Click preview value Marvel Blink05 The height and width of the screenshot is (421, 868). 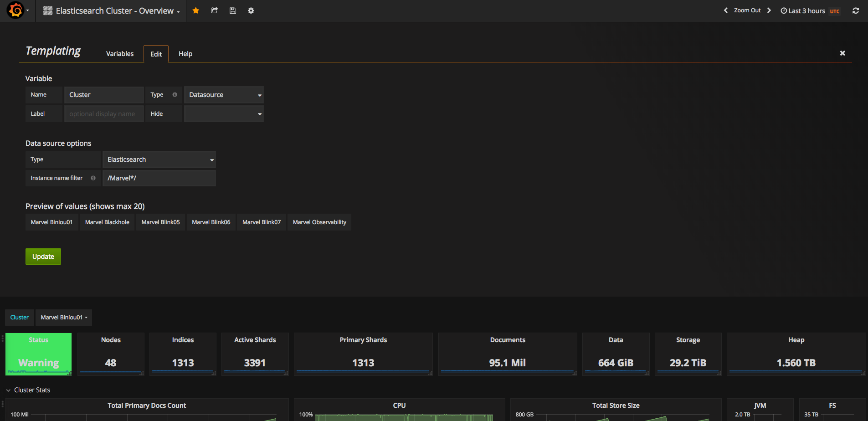[160, 222]
